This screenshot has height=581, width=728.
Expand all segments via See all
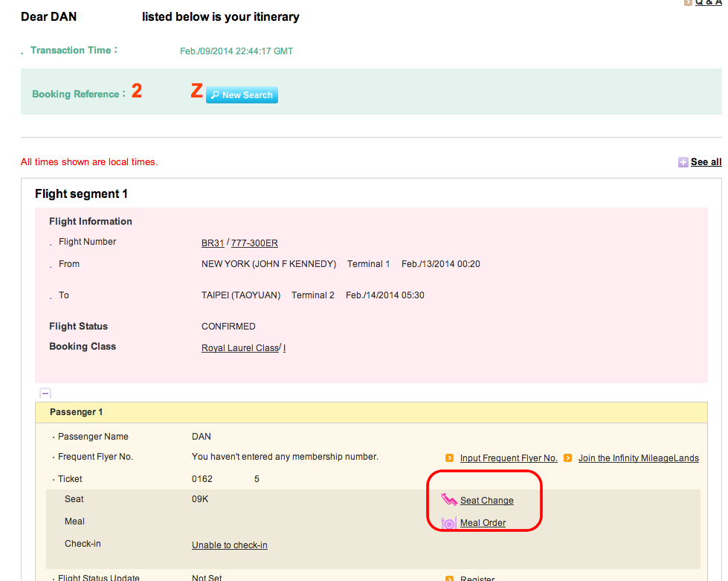pyautogui.click(x=706, y=162)
